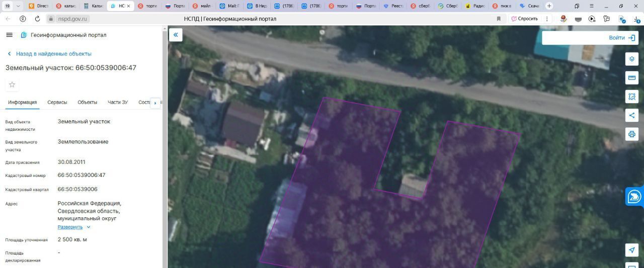
Task: Open the chat assistant widget on the right
Action: coord(635,197)
